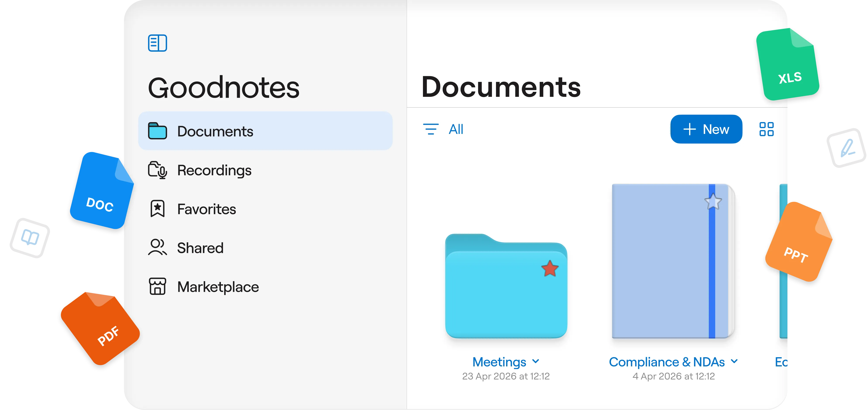The height and width of the screenshot is (410, 868).
Task: Favorite the Compliance & NDAs notebook star
Action: pos(713,202)
